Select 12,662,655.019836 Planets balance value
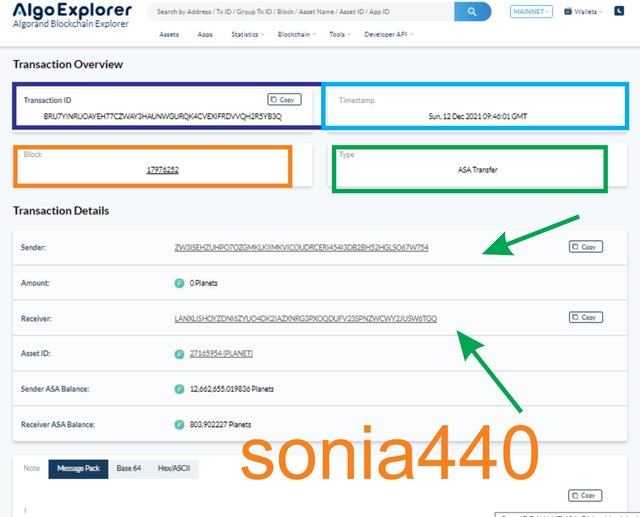The width and height of the screenshot is (640, 517). [x=232, y=389]
